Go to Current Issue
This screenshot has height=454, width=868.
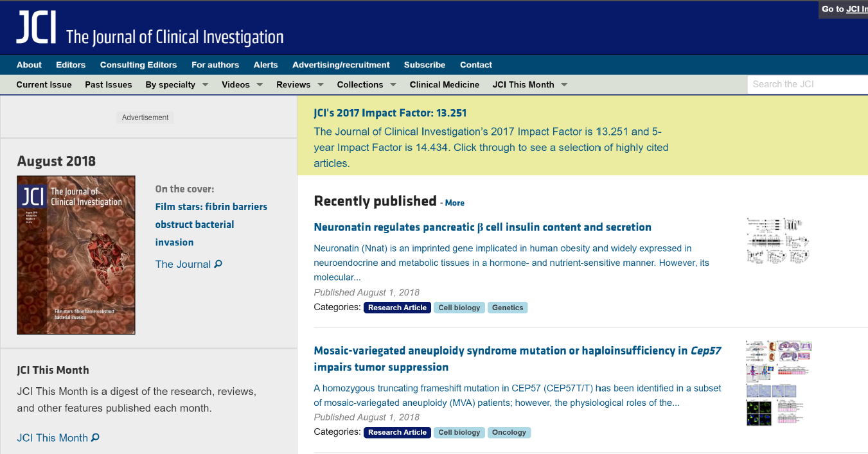coord(44,84)
